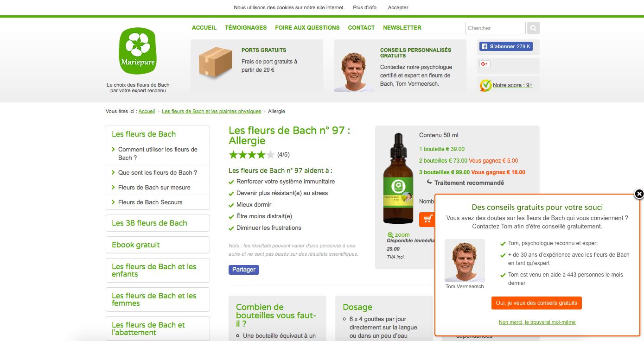This screenshot has height=341, width=644.
Task: Click the Chercher search field
Action: tap(495, 28)
